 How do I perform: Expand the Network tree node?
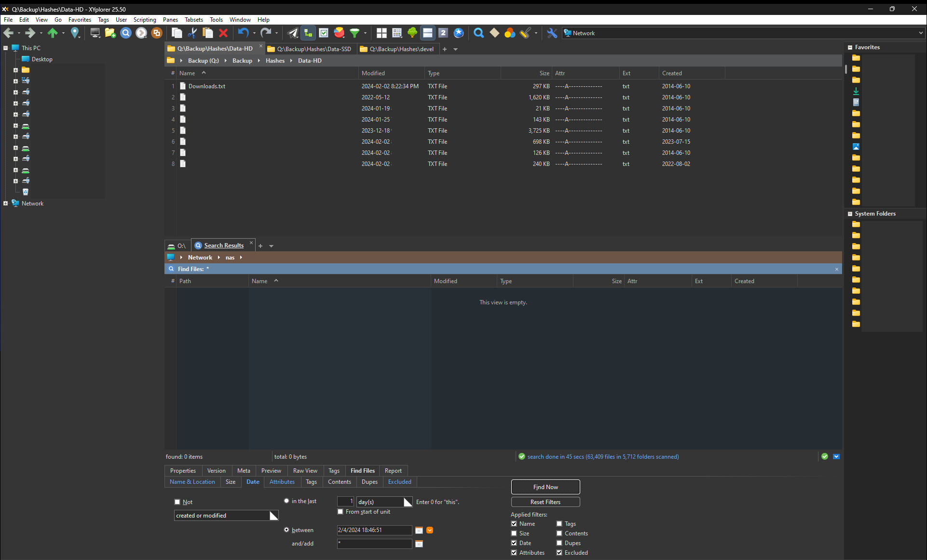pos(5,204)
